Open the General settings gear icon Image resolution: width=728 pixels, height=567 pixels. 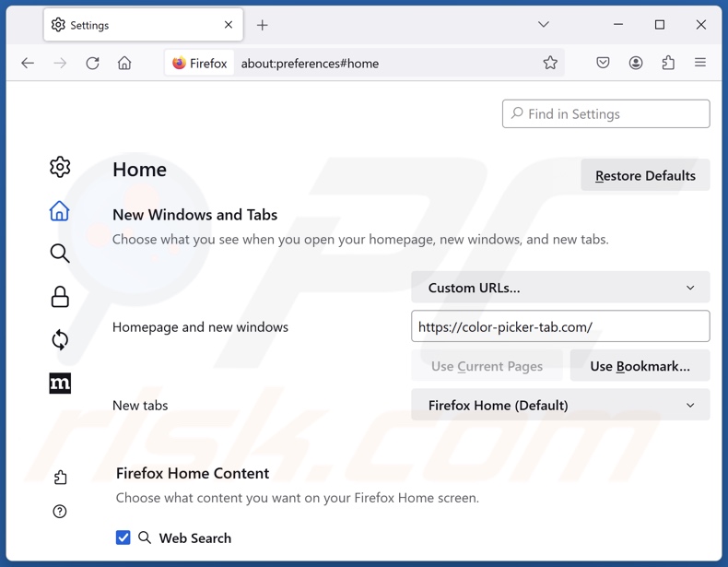click(x=60, y=167)
